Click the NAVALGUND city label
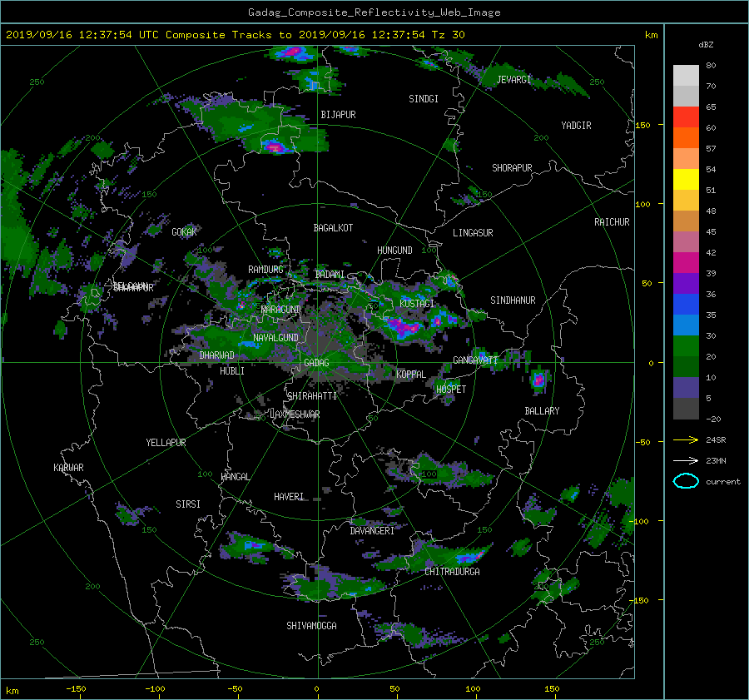Viewport: 749px width, 700px height. [275, 338]
